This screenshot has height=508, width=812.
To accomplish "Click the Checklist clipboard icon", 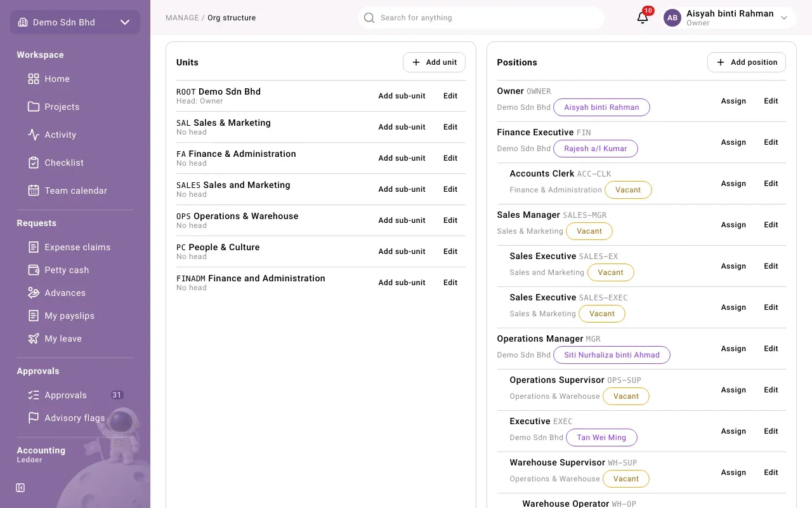I will pyautogui.click(x=34, y=163).
